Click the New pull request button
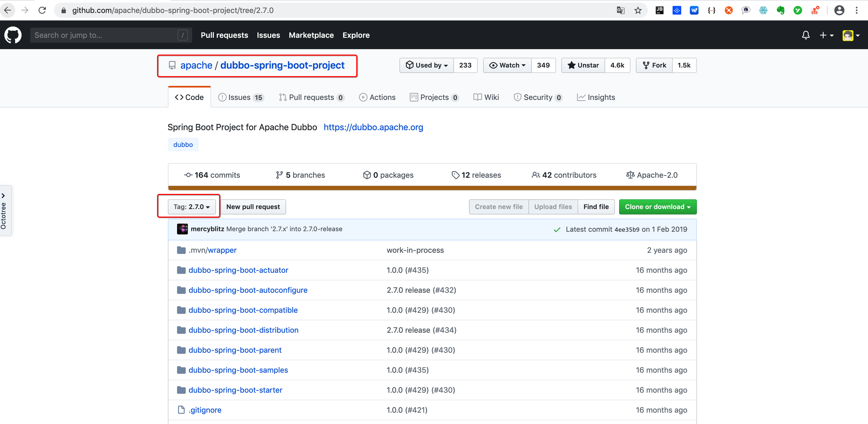This screenshot has width=868, height=424. tap(253, 207)
